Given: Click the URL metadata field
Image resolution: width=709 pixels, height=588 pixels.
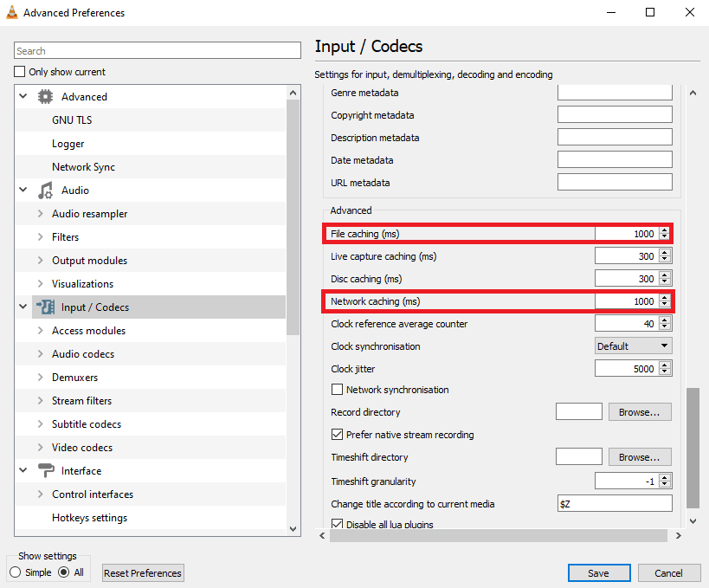Looking at the screenshot, I should (x=615, y=182).
